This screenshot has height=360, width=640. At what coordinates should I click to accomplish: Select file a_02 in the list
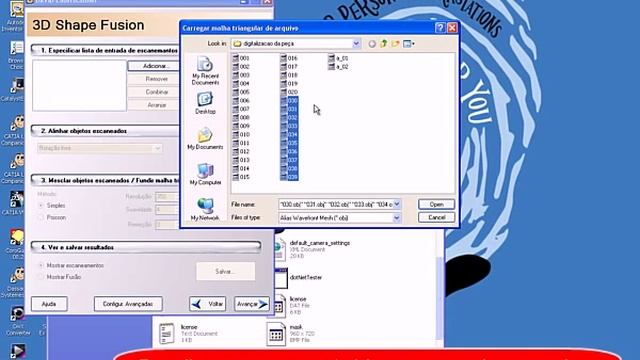[338, 67]
